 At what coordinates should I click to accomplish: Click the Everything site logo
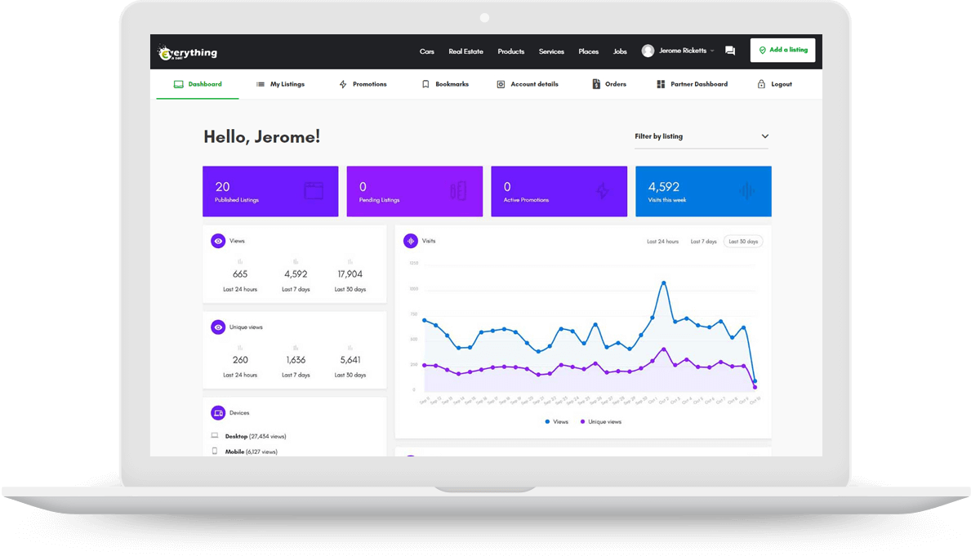pos(188,52)
